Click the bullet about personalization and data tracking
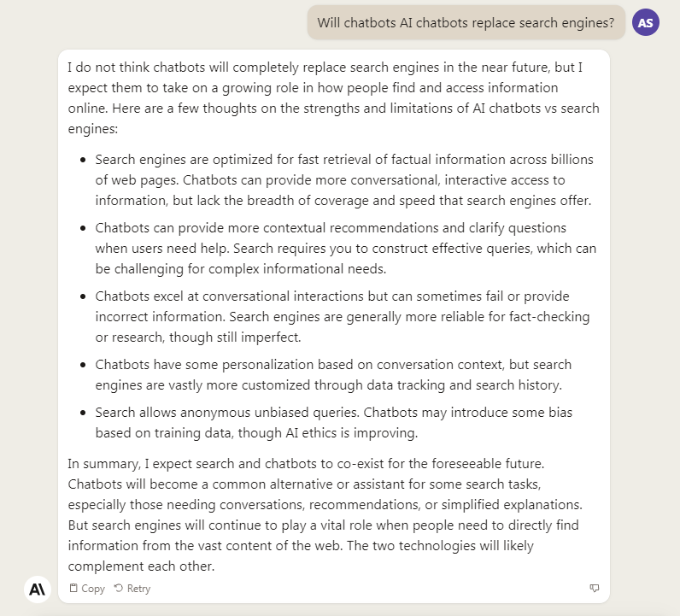680x616 pixels. [x=333, y=375]
